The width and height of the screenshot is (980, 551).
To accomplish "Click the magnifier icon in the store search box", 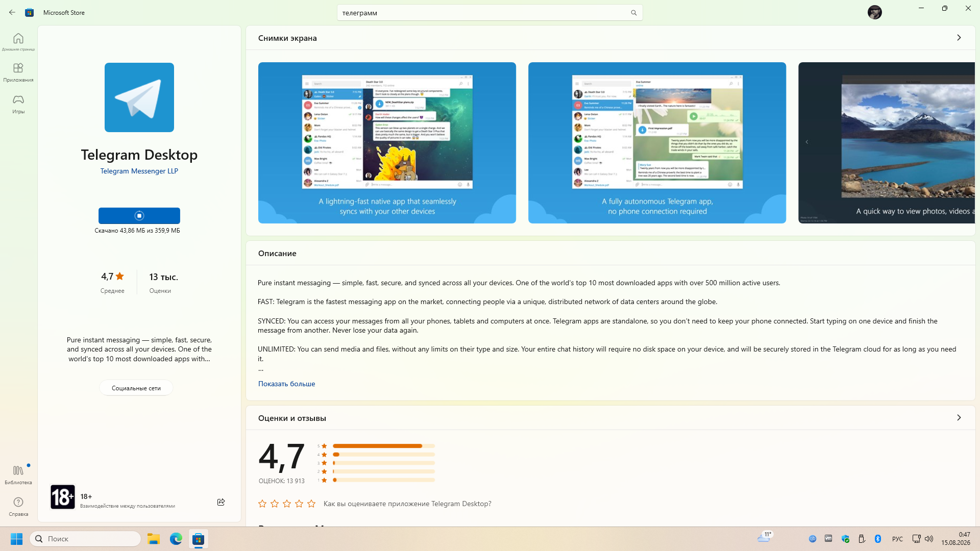I will (x=633, y=13).
